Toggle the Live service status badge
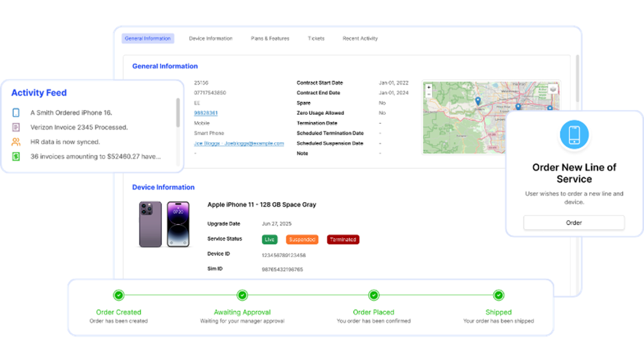Viewport: 644px width, 362px height. pyautogui.click(x=269, y=240)
